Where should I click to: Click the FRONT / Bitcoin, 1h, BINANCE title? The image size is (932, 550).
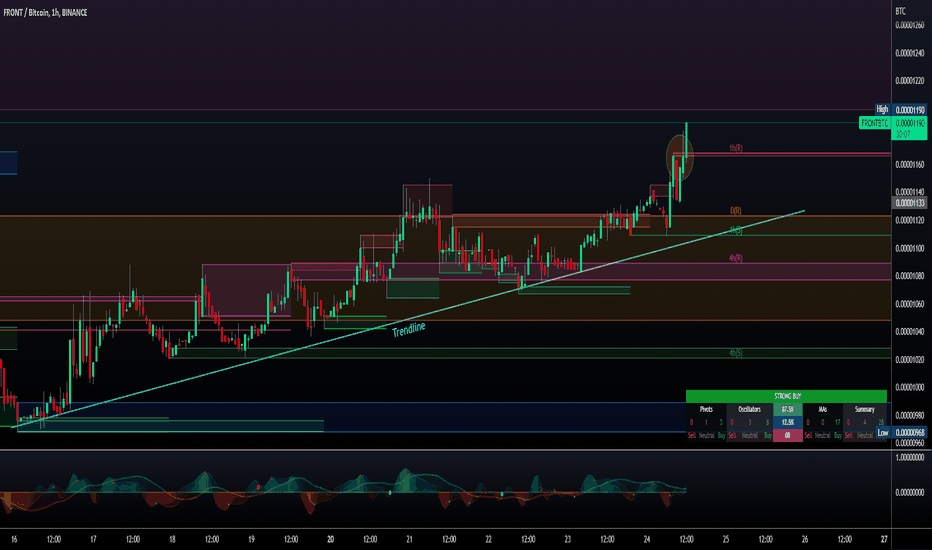point(45,12)
